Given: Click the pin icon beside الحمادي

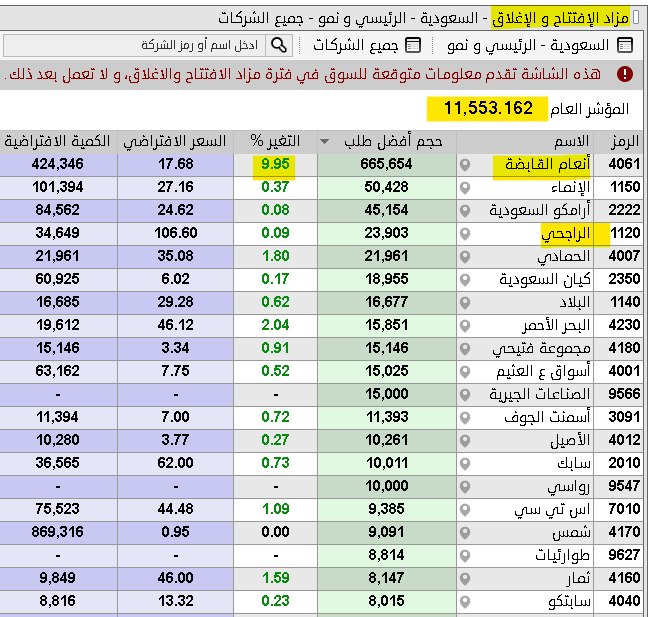Looking at the screenshot, I should pos(465,257).
